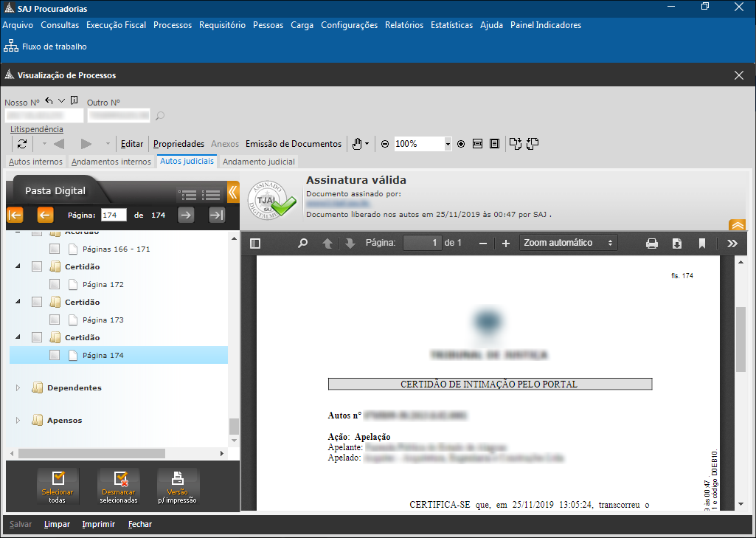Expand the Apensos folder
The height and width of the screenshot is (538, 756).
tap(18, 420)
